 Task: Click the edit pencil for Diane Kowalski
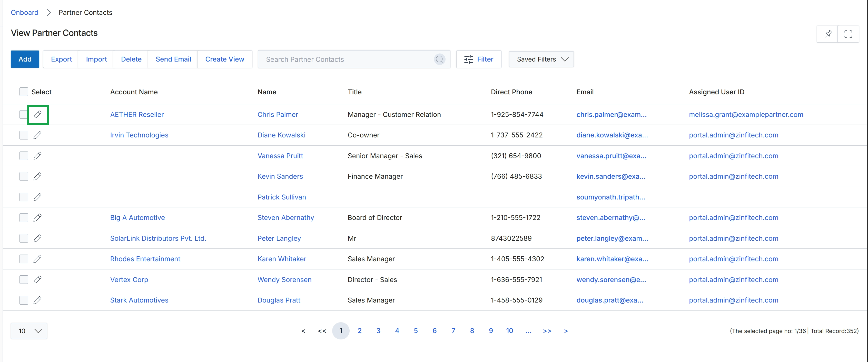[38, 135]
